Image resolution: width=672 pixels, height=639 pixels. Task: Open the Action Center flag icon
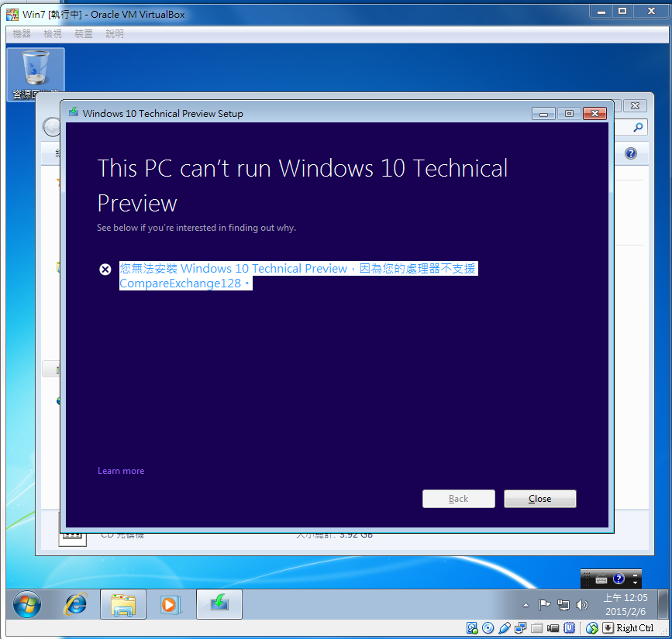pos(544,605)
